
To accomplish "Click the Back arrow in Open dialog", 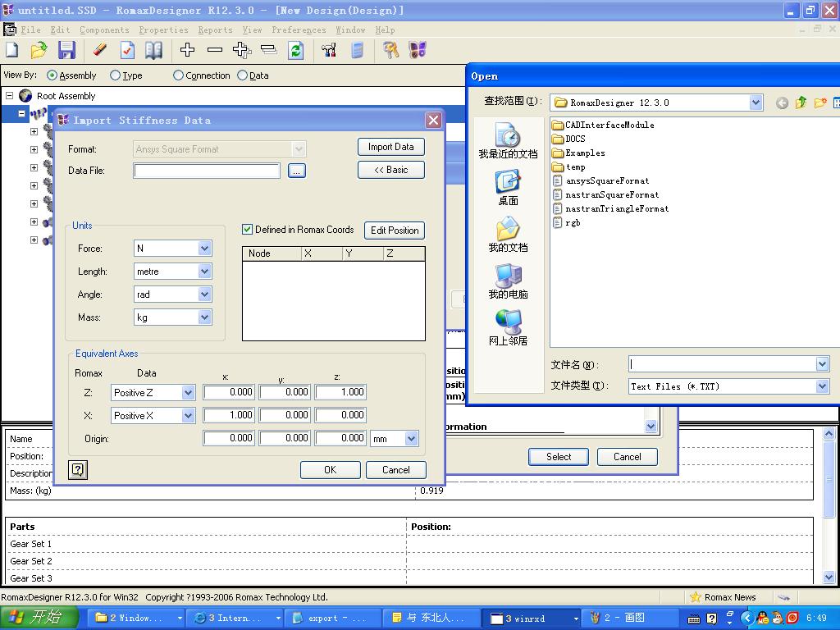I will [782, 103].
